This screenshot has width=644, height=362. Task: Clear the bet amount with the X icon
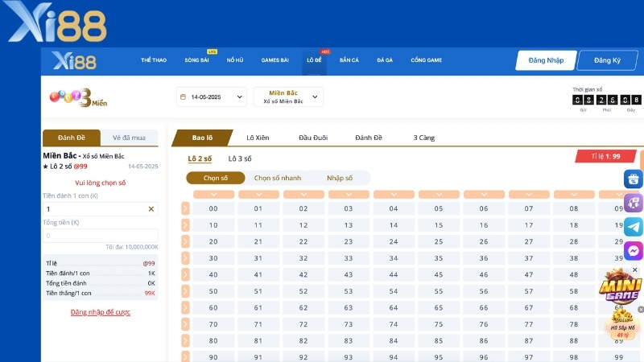tap(151, 209)
